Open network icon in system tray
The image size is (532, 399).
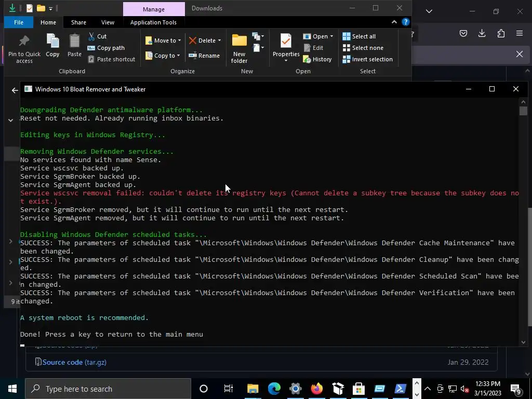coord(453,389)
